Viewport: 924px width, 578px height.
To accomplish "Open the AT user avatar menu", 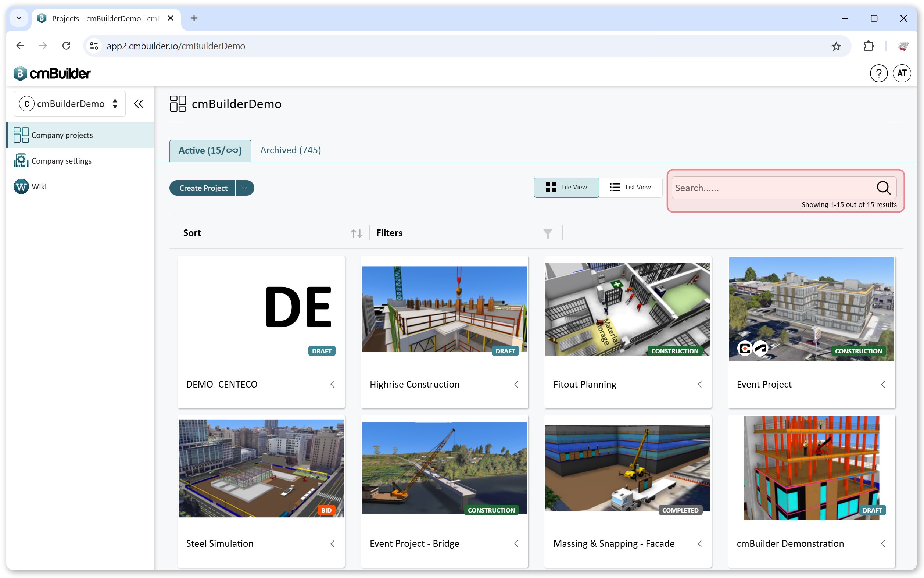I will [x=902, y=73].
